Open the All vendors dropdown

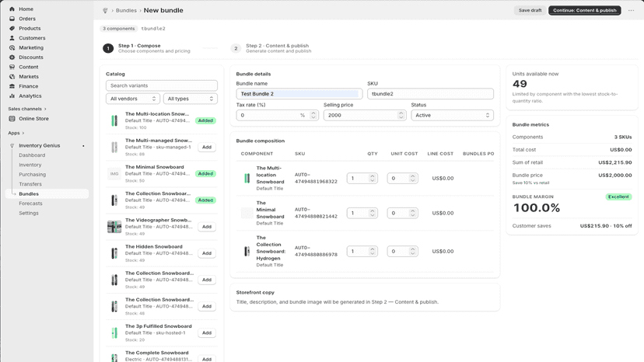(133, 99)
